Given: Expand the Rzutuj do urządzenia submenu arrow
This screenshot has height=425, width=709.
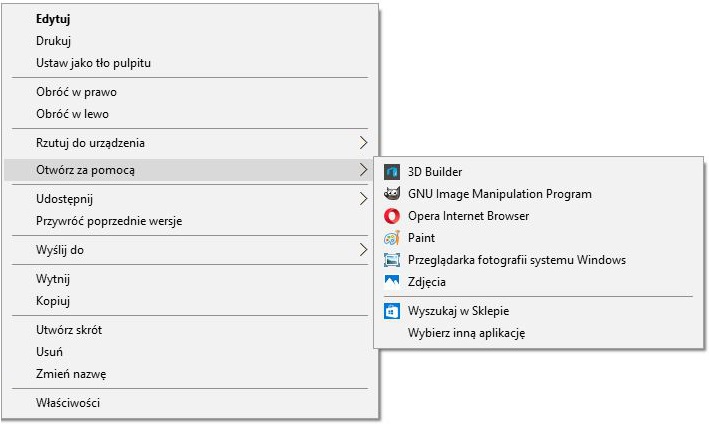Looking at the screenshot, I should (363, 143).
